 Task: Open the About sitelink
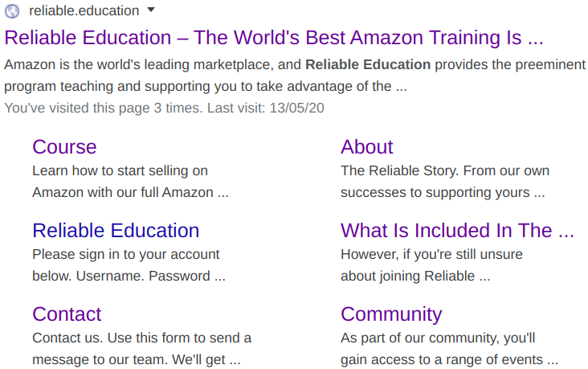[367, 147]
